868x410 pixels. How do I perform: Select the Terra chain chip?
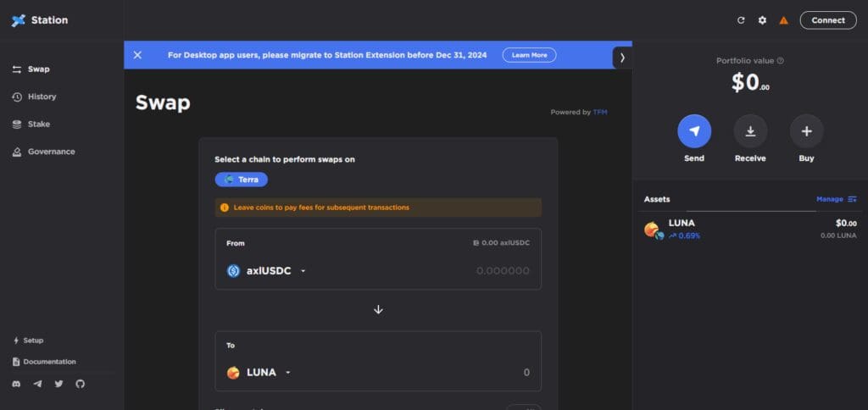[242, 180]
